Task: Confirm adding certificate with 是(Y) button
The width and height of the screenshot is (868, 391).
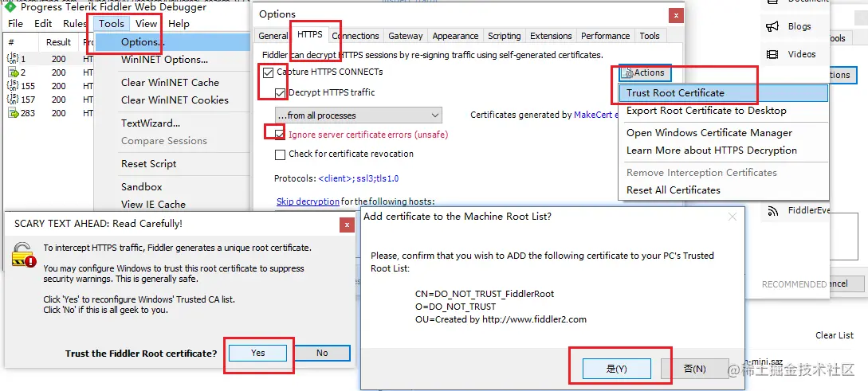Action: click(616, 369)
